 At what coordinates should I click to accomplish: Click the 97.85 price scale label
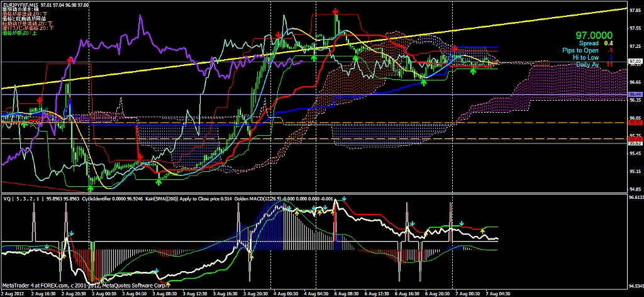point(635,10)
